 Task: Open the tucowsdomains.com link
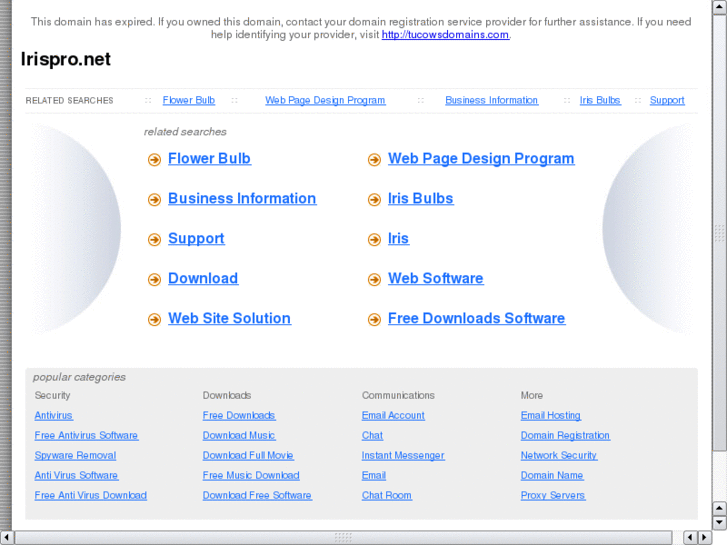[445, 35]
